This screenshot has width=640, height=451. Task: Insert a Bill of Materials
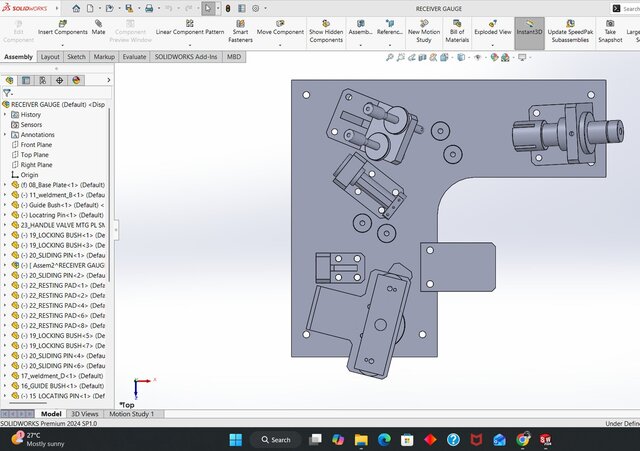click(x=457, y=31)
